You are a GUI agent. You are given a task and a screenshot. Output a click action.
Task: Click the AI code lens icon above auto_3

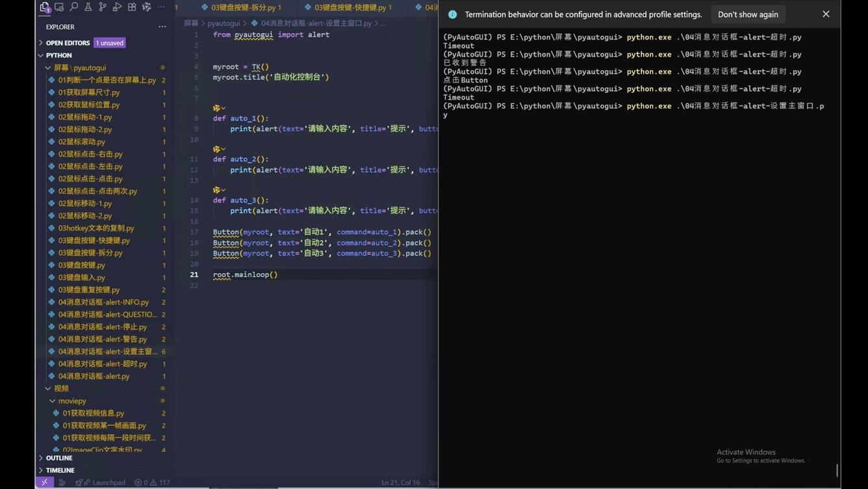click(x=219, y=190)
